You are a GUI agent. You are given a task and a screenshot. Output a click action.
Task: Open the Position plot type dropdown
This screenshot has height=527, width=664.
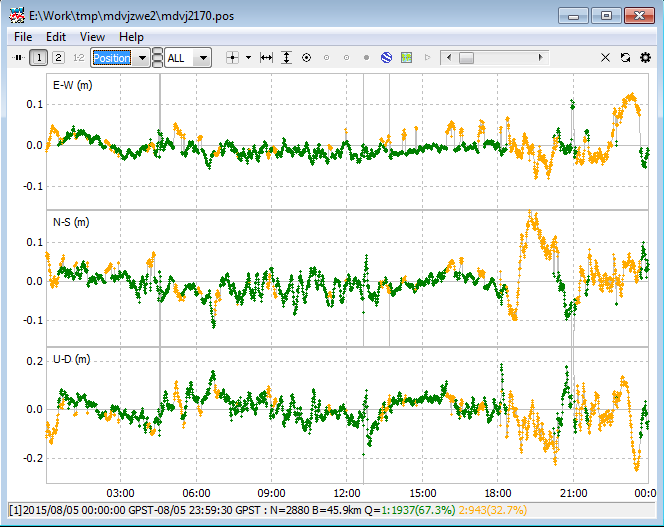143,58
